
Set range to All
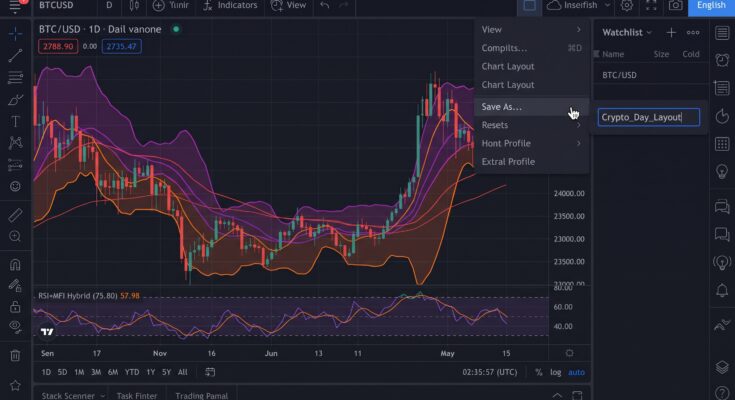coord(182,372)
